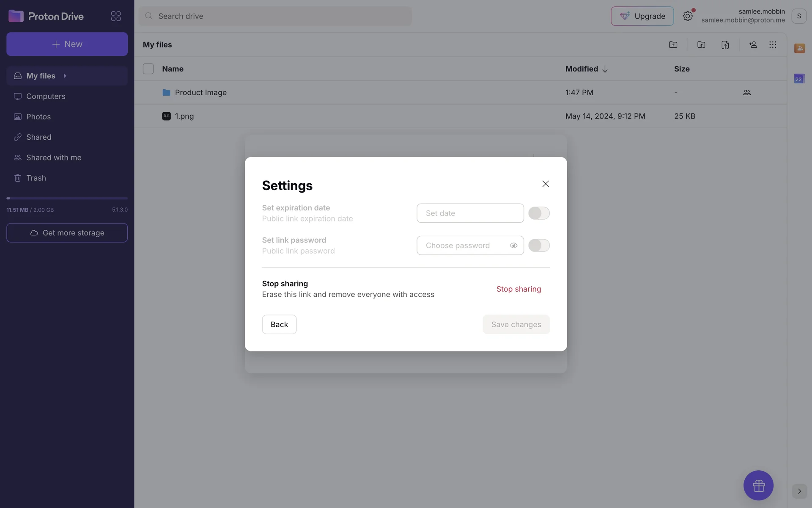Switch to grid layout view icon

coord(773,45)
